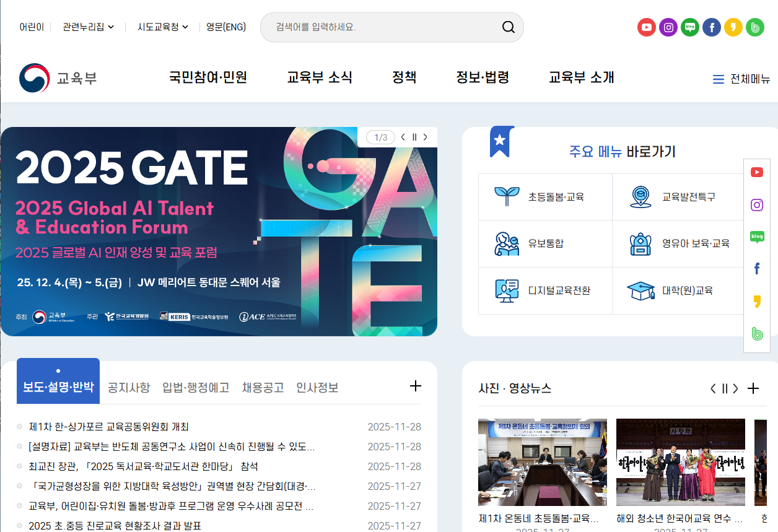
Task: Expand the 시도교육청 dropdown
Action: point(163,27)
